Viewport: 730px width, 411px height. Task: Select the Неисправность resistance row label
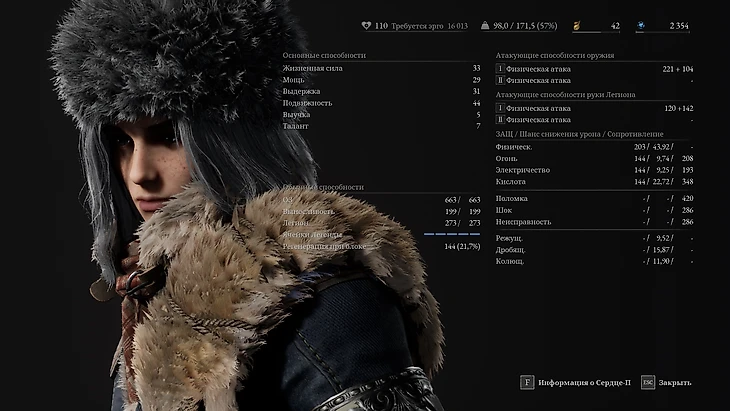click(523, 222)
